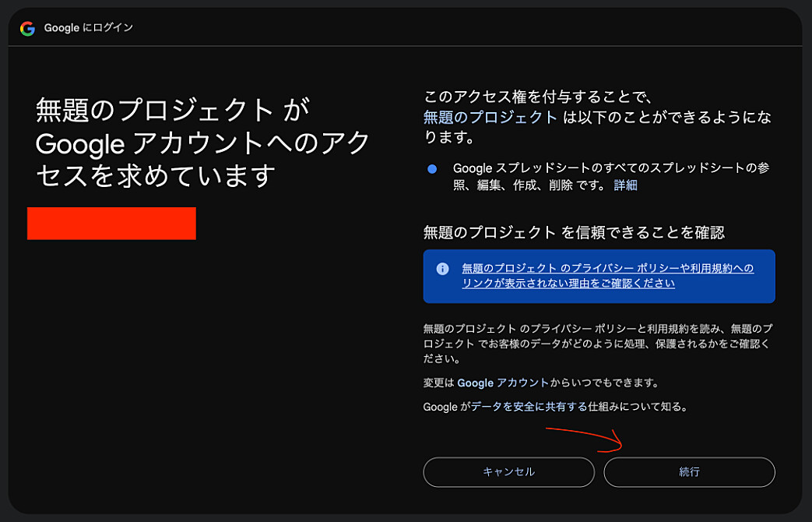Click the heading 無題のプロジェクト を信頼できることを確認
The height and width of the screenshot is (522, 812).
(574, 232)
